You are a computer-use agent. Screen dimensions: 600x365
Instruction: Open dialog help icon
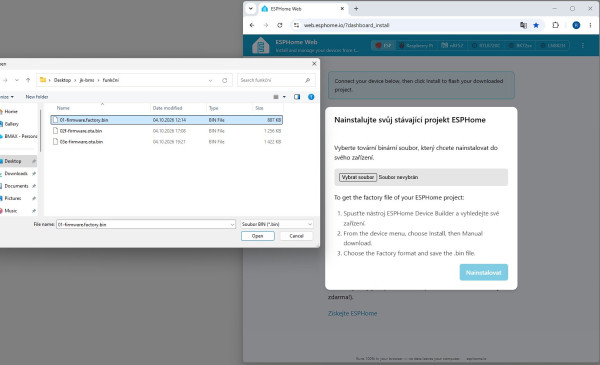[x=311, y=97]
